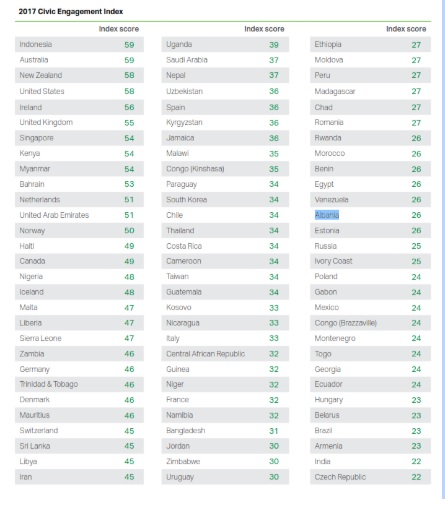The height and width of the screenshot is (510, 445).
Task: Click the Ethiopia country name
Action: point(328,44)
